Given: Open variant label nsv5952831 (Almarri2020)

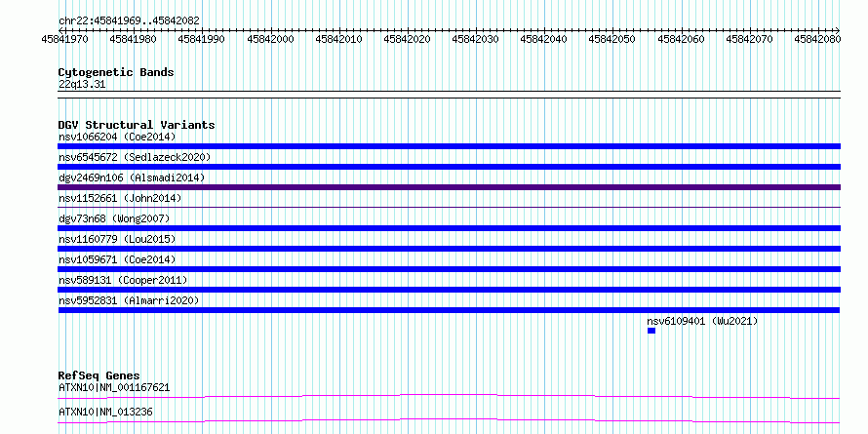Looking at the screenshot, I should click(x=129, y=300).
